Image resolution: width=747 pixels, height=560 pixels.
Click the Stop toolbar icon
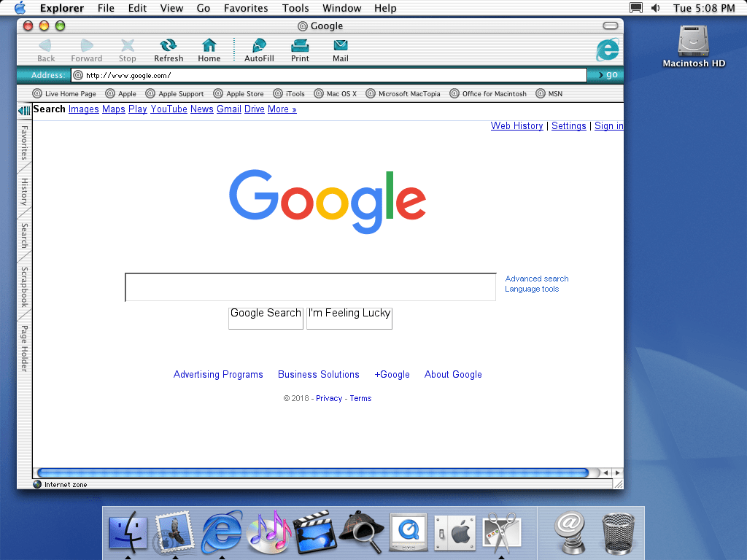pos(127,46)
